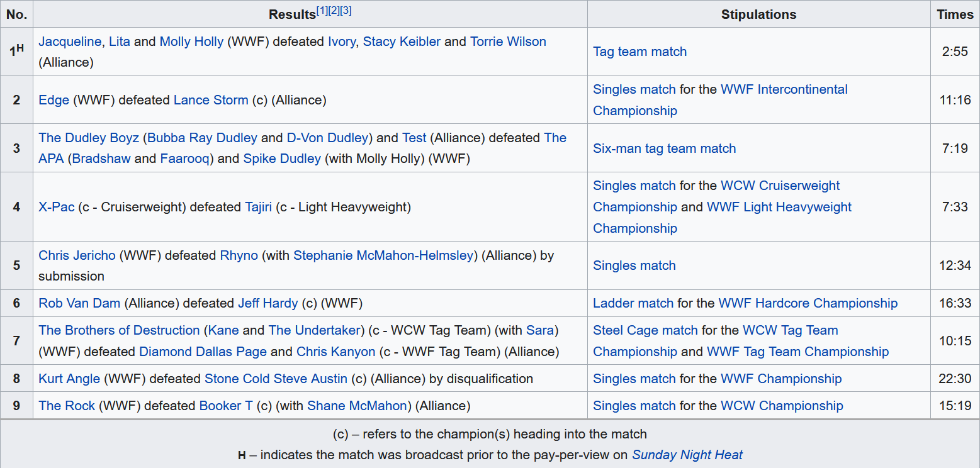Open the Jacqueline wrestler link
Image resolution: width=980 pixels, height=468 pixels.
(69, 42)
